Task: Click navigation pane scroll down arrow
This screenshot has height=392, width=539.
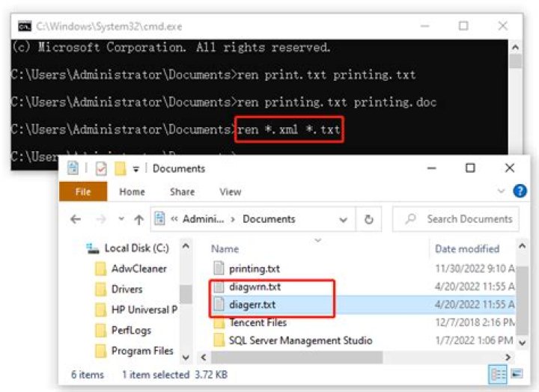Action: (186, 358)
